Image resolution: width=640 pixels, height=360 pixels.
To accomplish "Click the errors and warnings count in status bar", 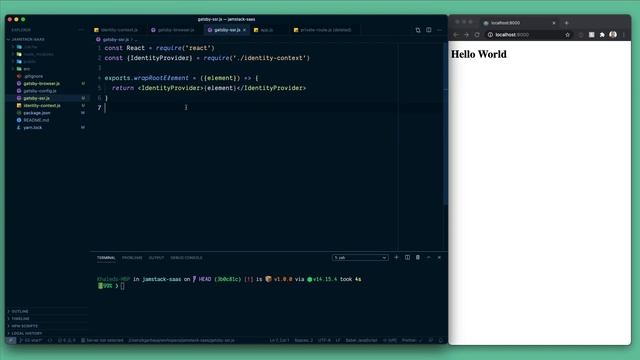I will 67,340.
